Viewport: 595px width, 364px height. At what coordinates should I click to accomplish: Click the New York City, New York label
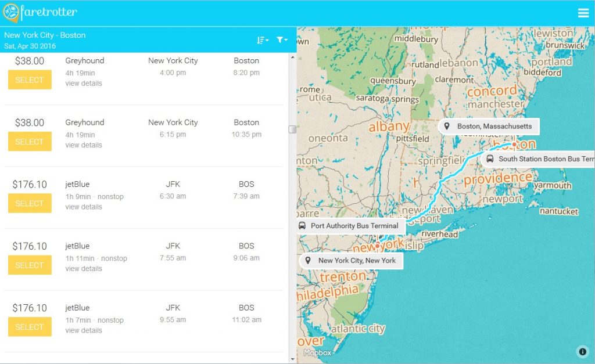(x=357, y=261)
